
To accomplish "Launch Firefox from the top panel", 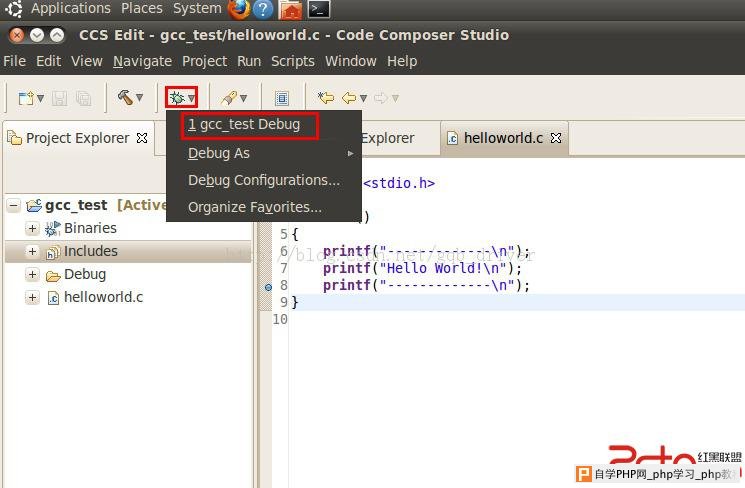I will 239,10.
